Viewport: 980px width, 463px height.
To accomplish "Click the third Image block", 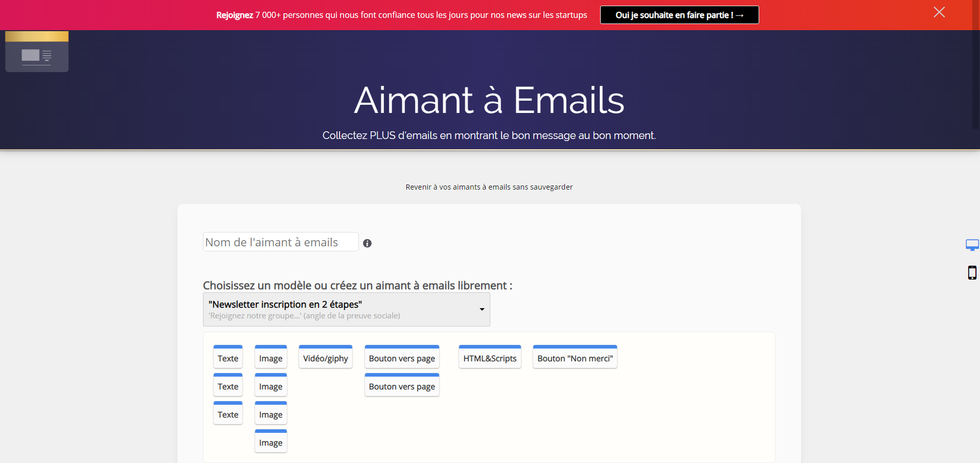I will [x=270, y=414].
